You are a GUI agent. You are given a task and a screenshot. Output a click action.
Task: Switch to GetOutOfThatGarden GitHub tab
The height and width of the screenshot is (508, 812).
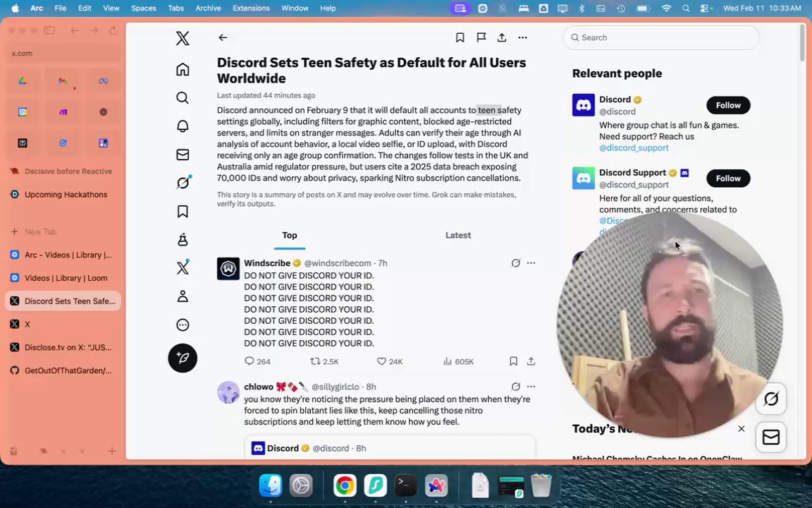tap(62, 370)
